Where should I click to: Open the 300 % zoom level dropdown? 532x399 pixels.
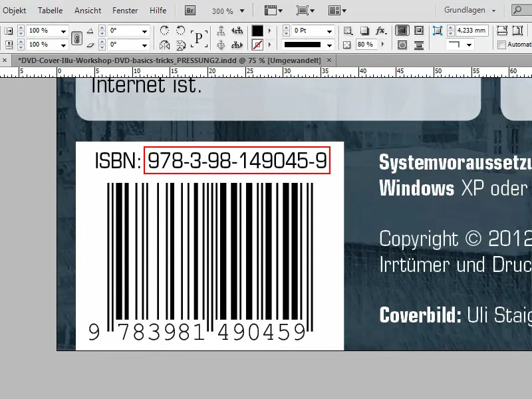tap(242, 11)
